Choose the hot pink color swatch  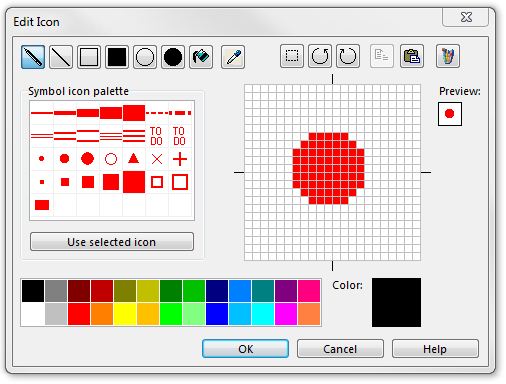coord(309,291)
